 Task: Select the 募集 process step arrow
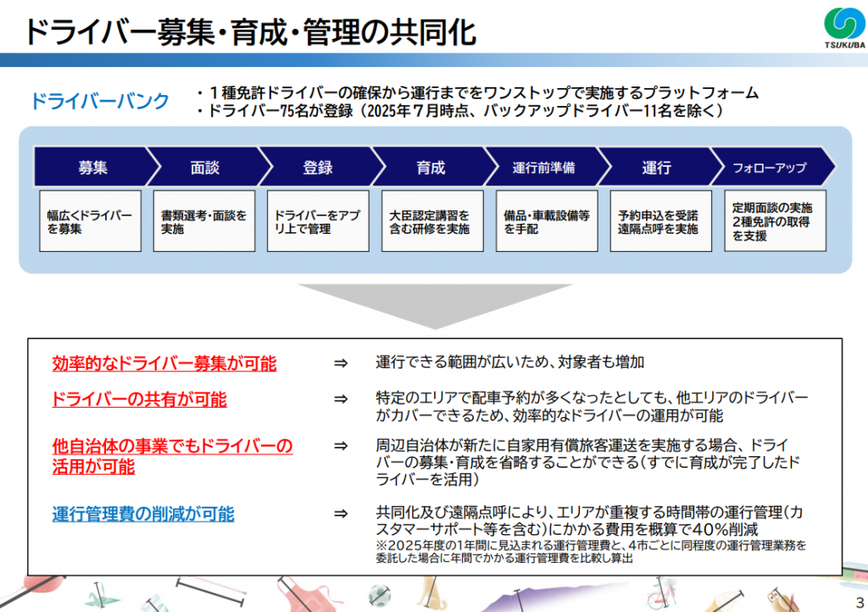point(92,168)
